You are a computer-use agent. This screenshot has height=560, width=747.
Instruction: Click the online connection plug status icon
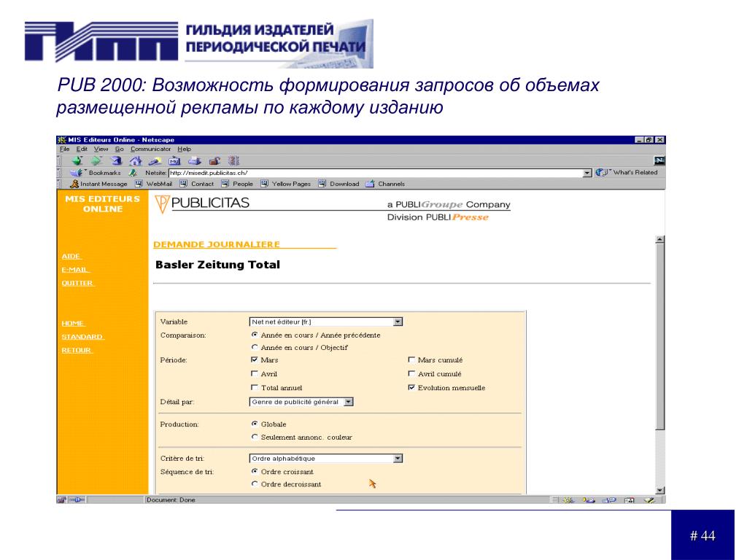point(77,500)
